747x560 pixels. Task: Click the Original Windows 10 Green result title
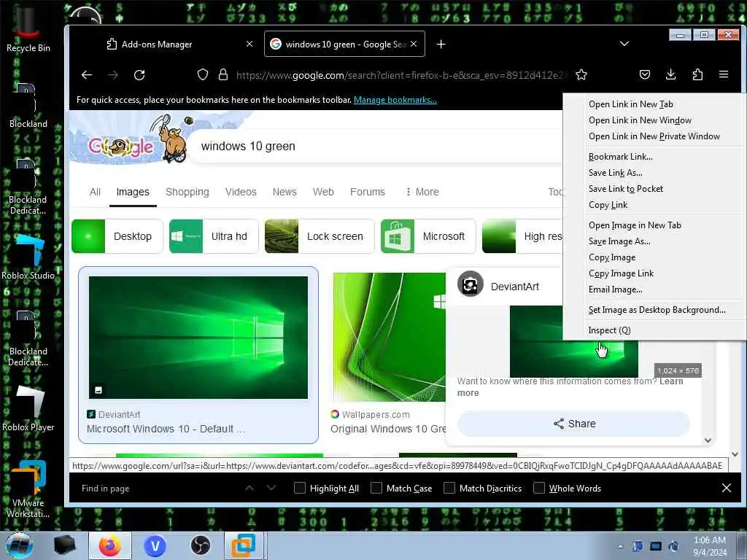click(x=388, y=429)
